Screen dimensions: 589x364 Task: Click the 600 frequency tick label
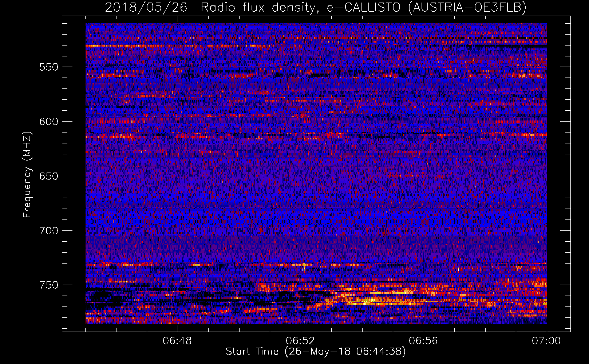point(48,122)
